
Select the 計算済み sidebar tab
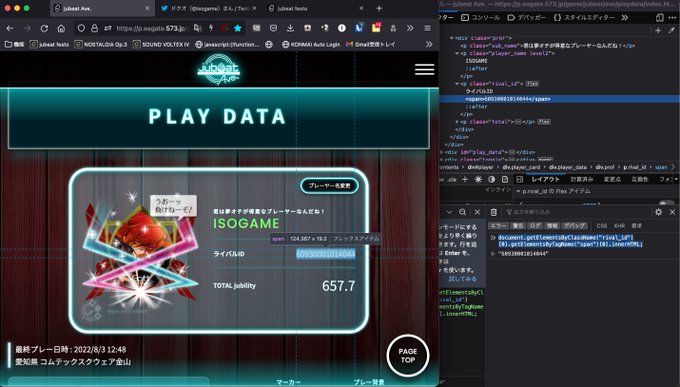click(582, 179)
